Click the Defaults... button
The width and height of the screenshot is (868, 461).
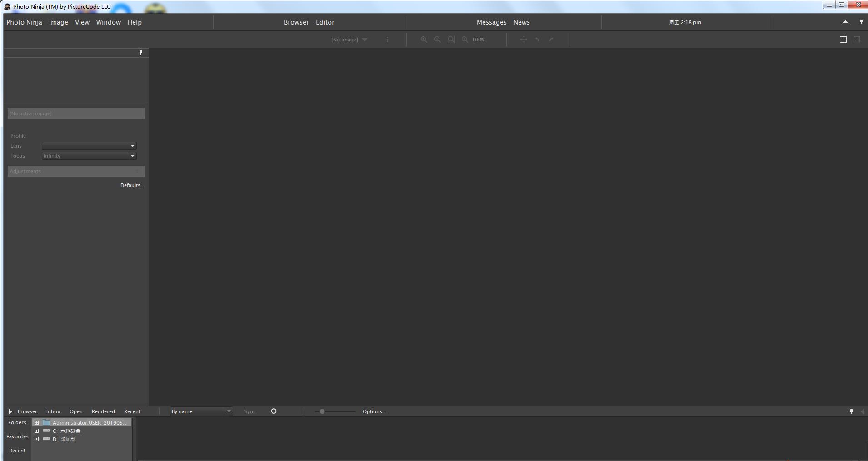(132, 185)
